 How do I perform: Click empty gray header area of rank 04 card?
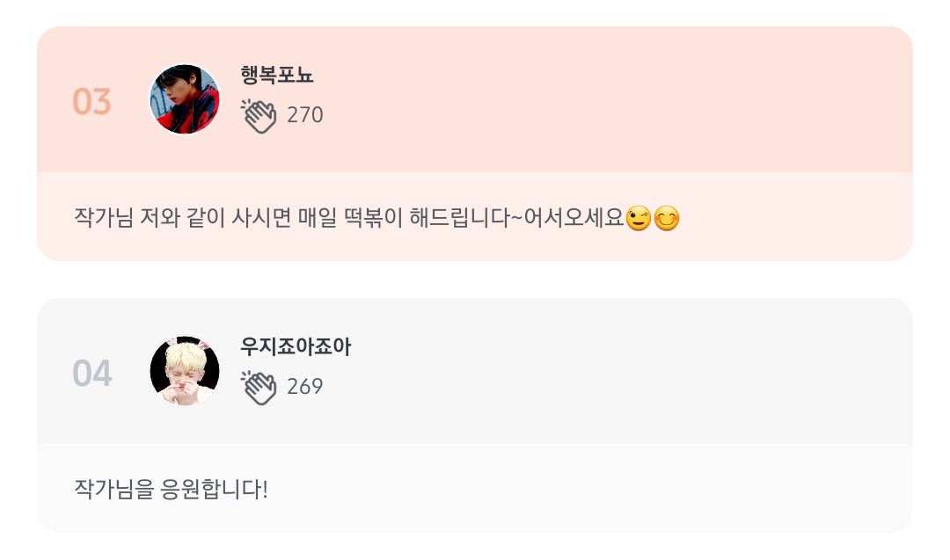(x=616, y=371)
